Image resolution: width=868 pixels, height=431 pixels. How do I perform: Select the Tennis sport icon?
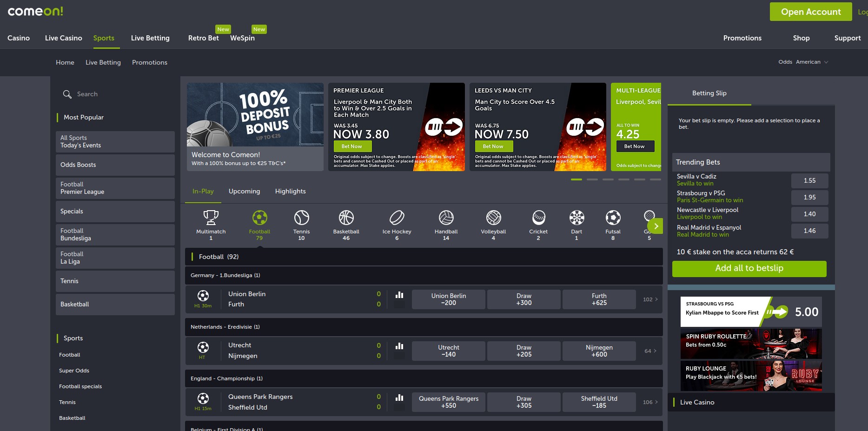(301, 218)
